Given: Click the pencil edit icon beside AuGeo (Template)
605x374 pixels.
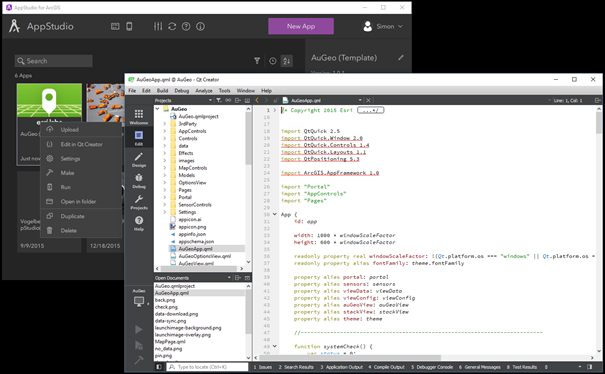Looking at the screenshot, I should 401,58.
